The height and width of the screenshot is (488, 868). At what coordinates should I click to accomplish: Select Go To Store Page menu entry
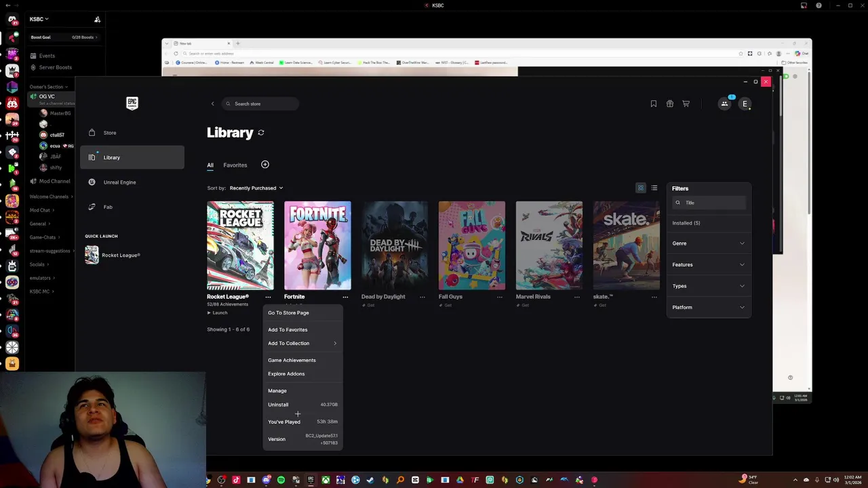[x=302, y=313]
